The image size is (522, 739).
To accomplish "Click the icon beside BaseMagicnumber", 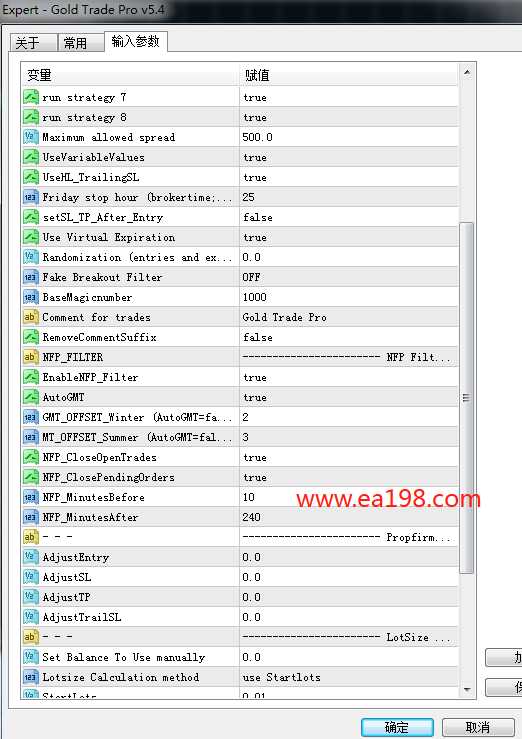I will point(31,297).
